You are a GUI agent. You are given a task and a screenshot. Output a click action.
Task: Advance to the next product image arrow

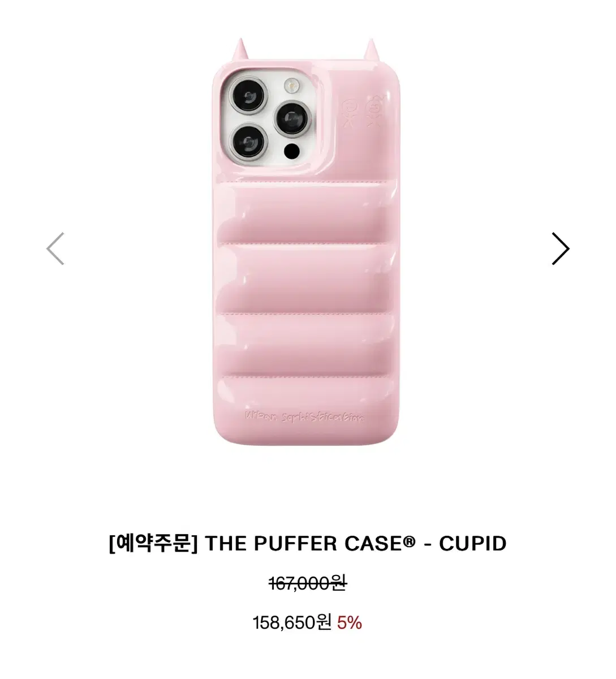(x=560, y=248)
